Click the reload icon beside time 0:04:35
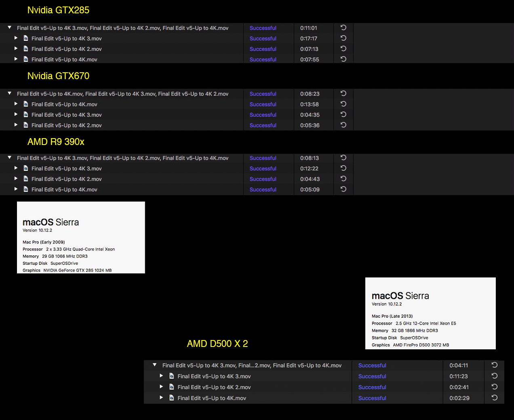514x420 pixels. pyautogui.click(x=343, y=114)
